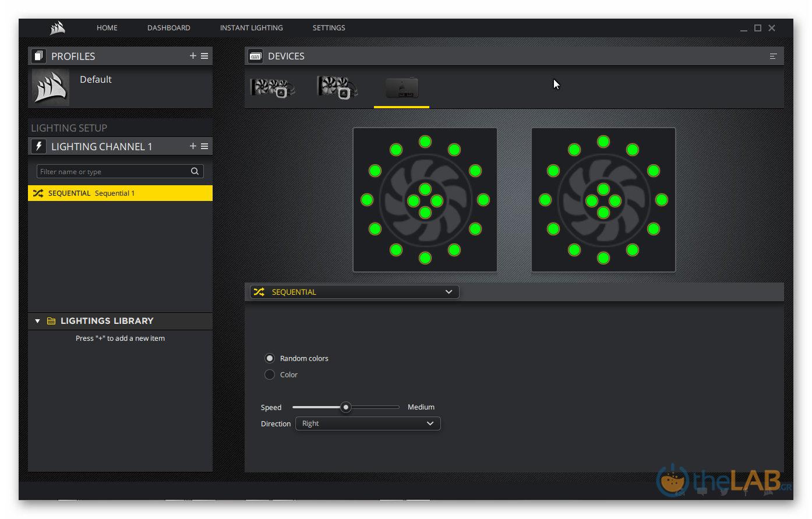This screenshot has width=812, height=519.
Task: Select the Sequential 1 lighting effect row
Action: (x=120, y=193)
